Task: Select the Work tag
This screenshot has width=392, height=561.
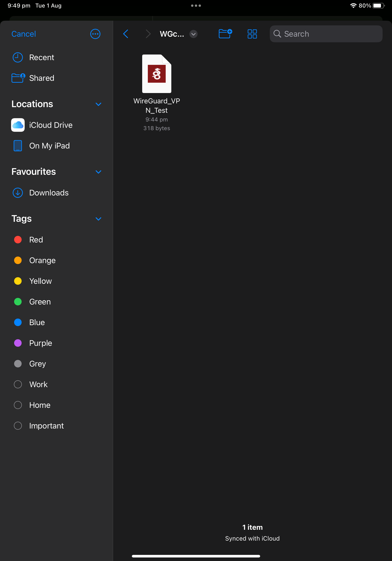Action: (38, 384)
